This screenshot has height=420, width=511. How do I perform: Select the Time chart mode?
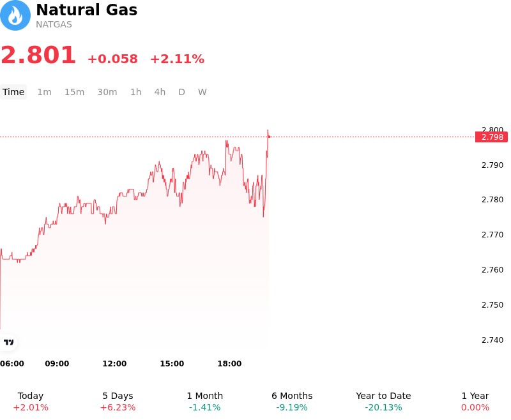tap(13, 92)
